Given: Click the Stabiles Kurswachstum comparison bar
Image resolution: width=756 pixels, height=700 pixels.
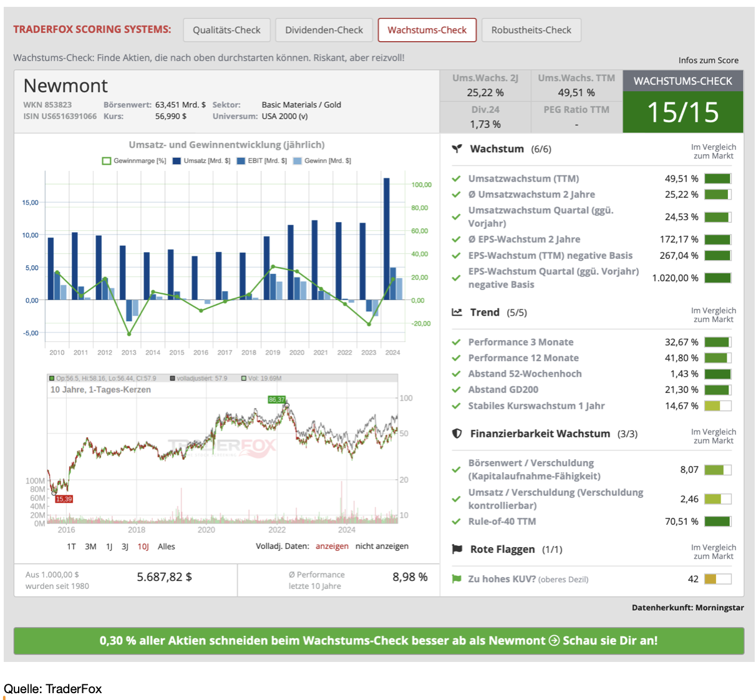Looking at the screenshot, I should [x=718, y=406].
